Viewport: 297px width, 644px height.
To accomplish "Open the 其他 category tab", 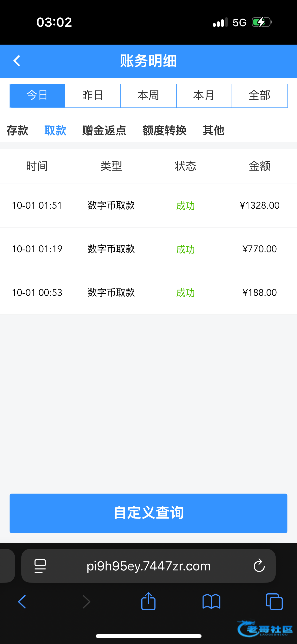I will click(214, 131).
